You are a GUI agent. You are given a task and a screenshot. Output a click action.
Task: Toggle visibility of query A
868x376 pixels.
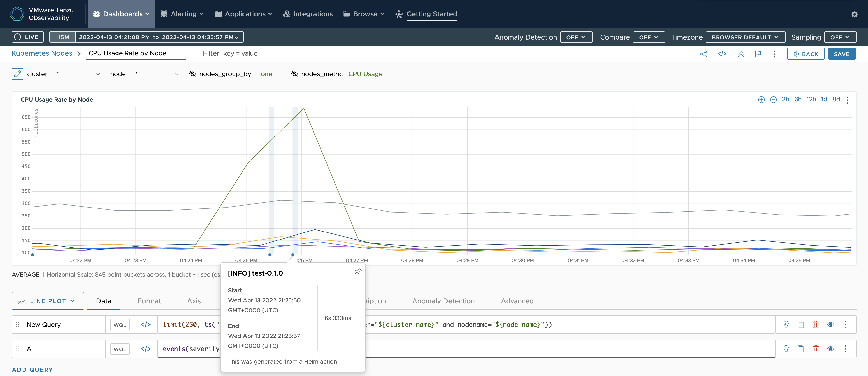[831, 349]
